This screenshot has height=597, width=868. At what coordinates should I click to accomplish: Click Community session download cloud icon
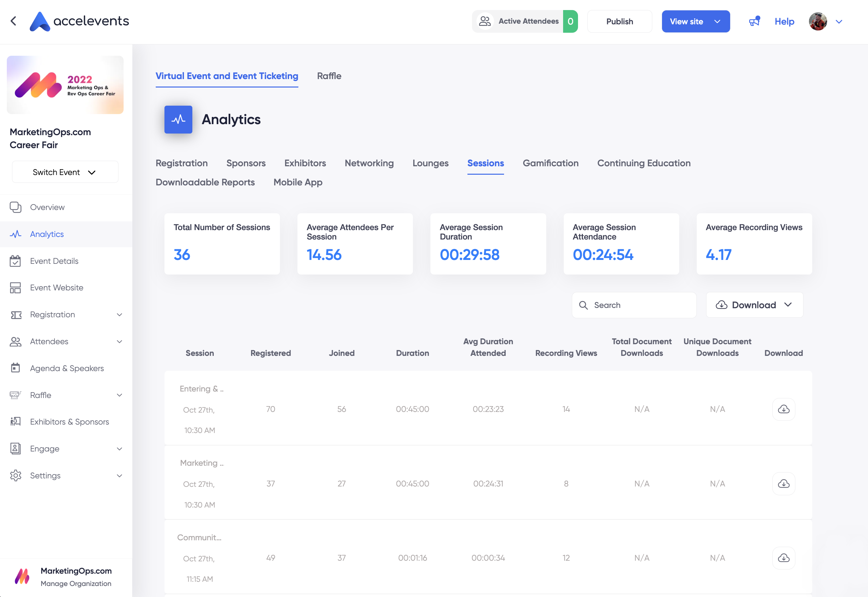783,558
